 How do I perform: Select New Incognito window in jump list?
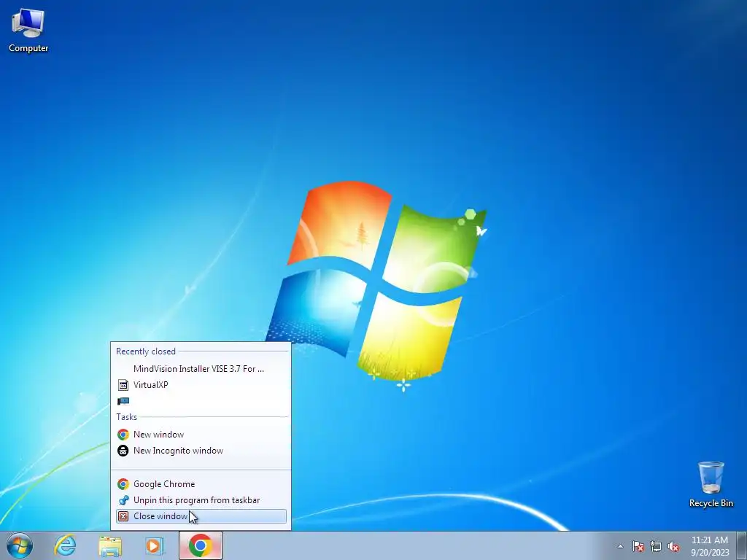(201, 451)
